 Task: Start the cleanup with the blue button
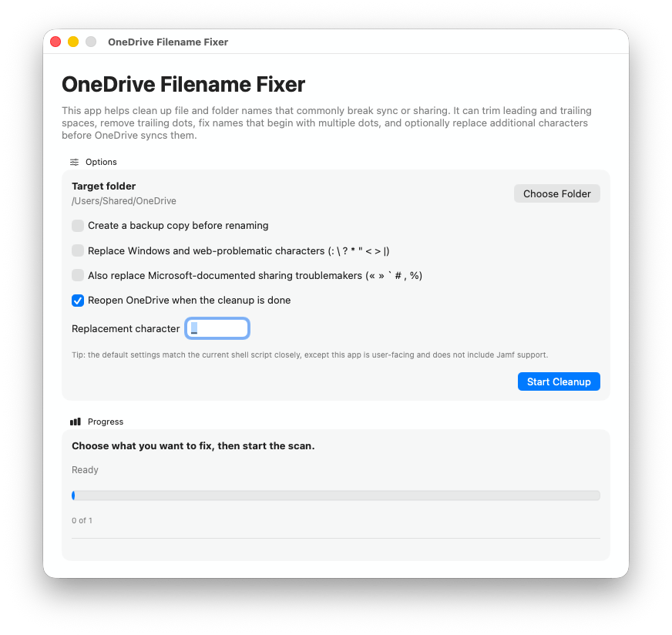pyautogui.click(x=559, y=381)
